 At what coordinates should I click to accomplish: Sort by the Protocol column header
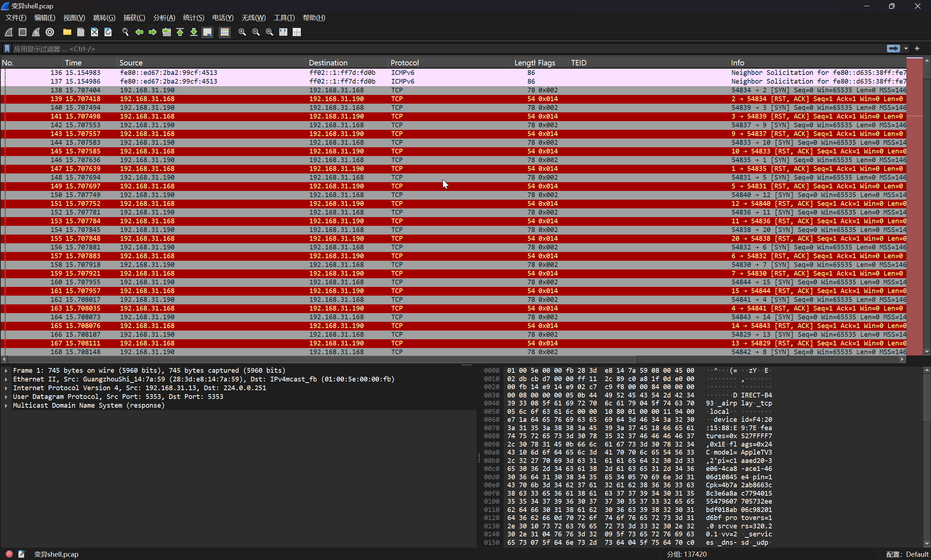tap(450, 63)
